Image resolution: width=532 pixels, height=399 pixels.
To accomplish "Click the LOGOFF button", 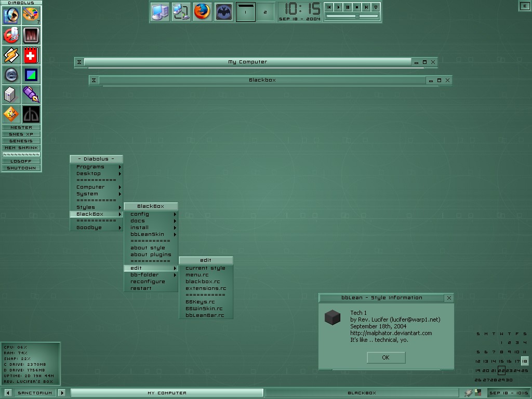I will pyautogui.click(x=21, y=162).
